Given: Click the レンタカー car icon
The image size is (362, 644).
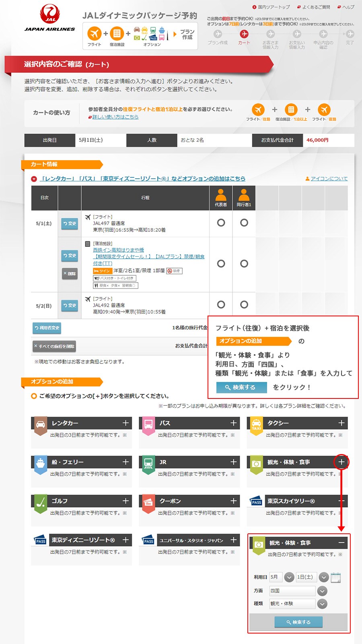Looking at the screenshot, I should [x=41, y=425].
